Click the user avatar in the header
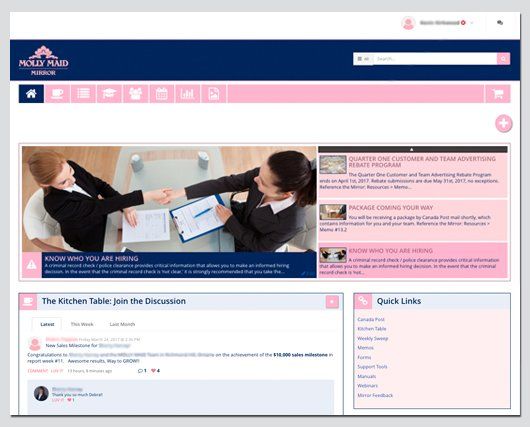 [x=408, y=23]
